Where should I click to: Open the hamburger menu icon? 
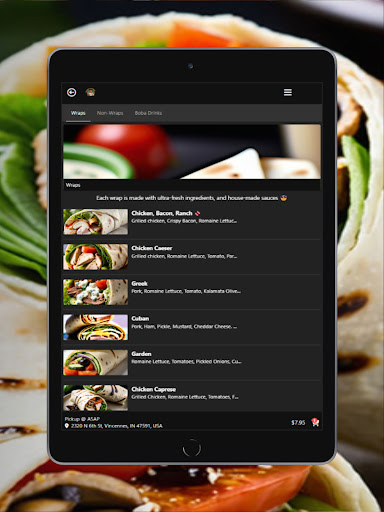[x=288, y=92]
